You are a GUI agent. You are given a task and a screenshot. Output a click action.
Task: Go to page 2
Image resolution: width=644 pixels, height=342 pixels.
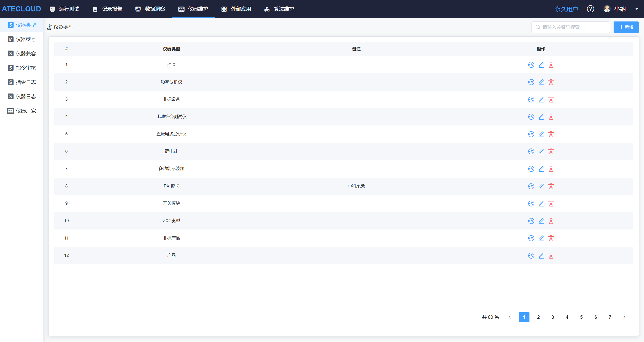point(538,317)
